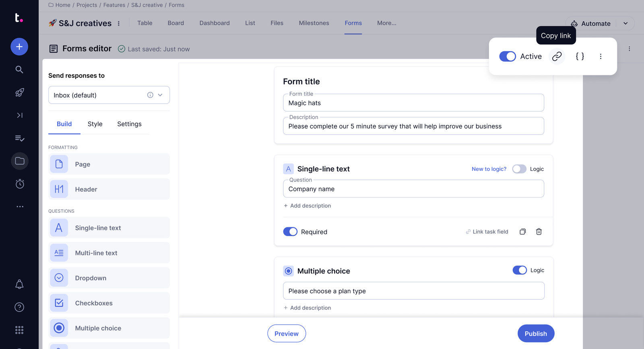The width and height of the screenshot is (644, 349).
Task: Delete the Single-line text question via trash icon
Action: coord(539,232)
